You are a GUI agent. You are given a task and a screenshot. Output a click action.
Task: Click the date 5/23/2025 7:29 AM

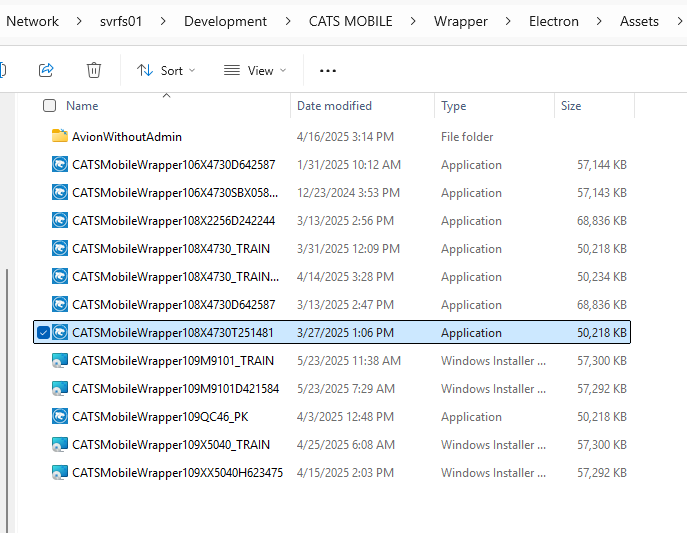346,389
